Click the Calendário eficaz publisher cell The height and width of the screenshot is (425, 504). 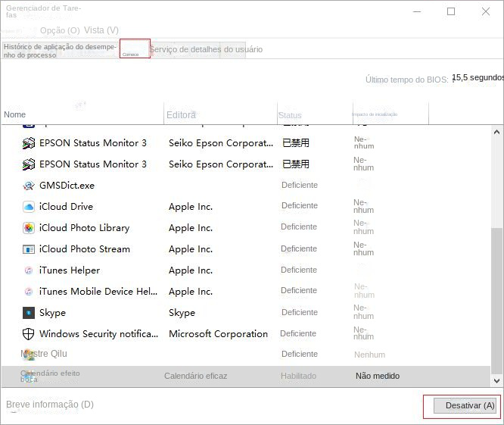196,376
